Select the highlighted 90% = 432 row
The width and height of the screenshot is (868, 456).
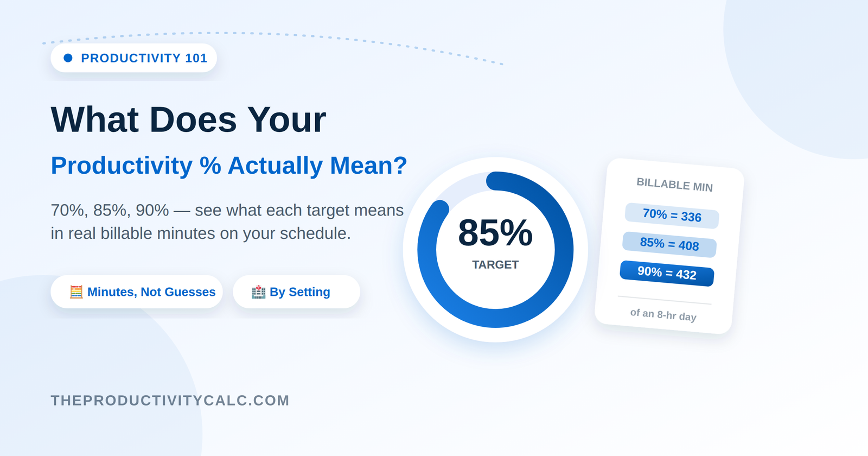point(667,273)
